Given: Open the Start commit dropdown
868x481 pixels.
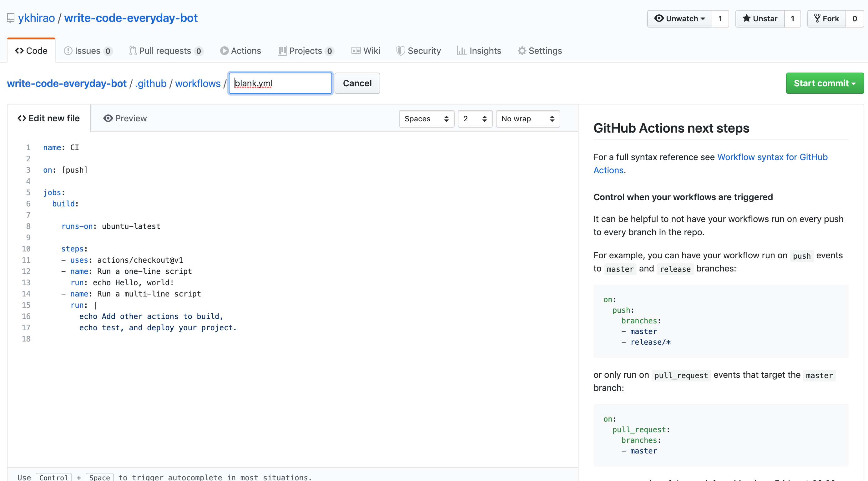Looking at the screenshot, I should (825, 83).
